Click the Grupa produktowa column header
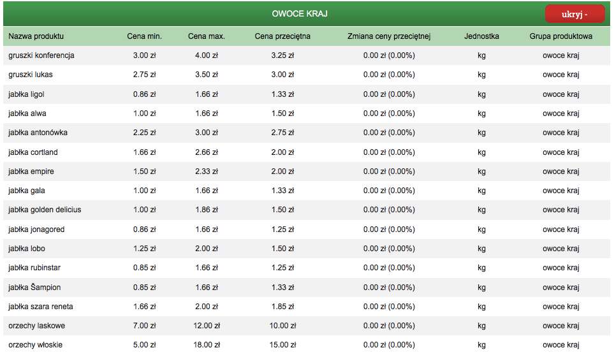The image size is (614, 364). click(x=560, y=36)
